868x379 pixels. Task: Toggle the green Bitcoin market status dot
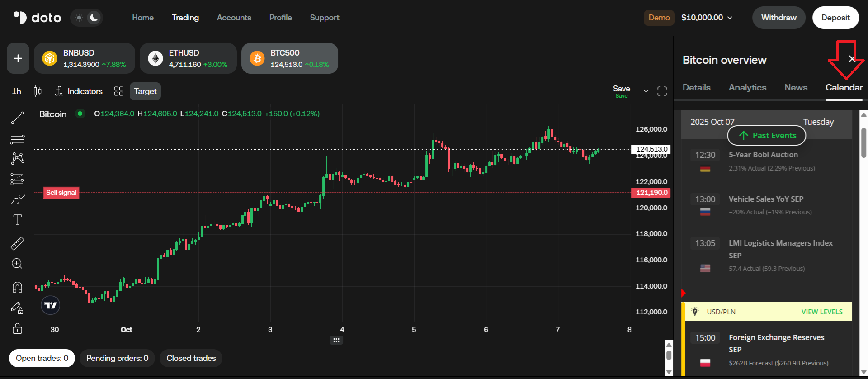coord(80,114)
